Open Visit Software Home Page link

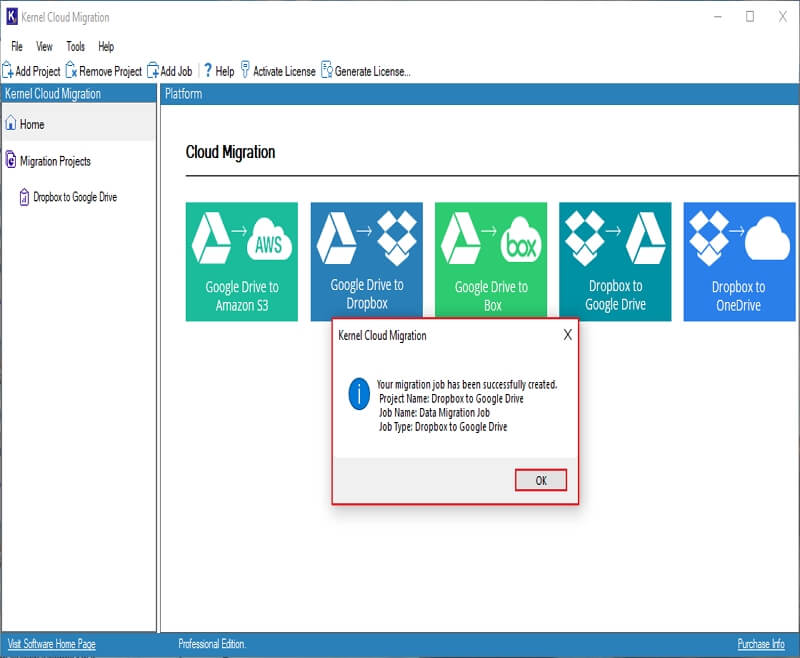(x=52, y=644)
